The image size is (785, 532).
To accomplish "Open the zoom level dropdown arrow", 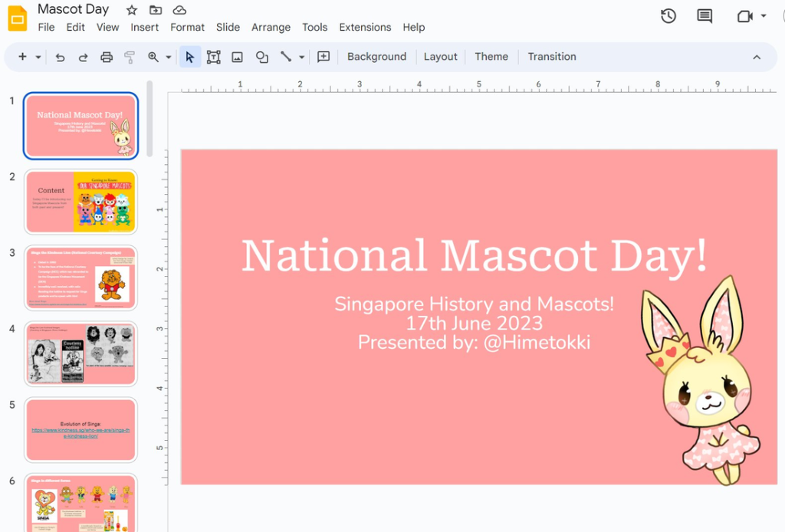I will pos(168,57).
